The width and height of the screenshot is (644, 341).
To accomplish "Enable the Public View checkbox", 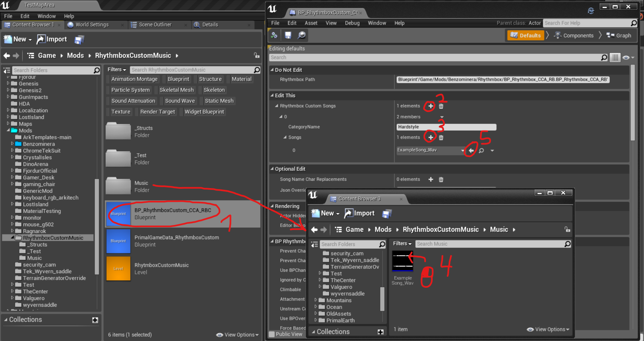I will 272,334.
